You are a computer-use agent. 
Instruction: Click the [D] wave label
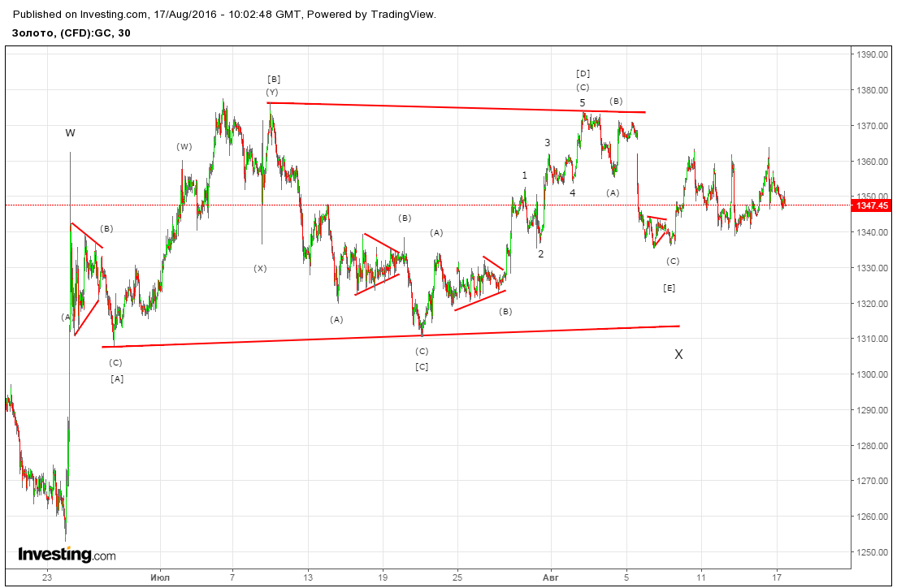583,74
